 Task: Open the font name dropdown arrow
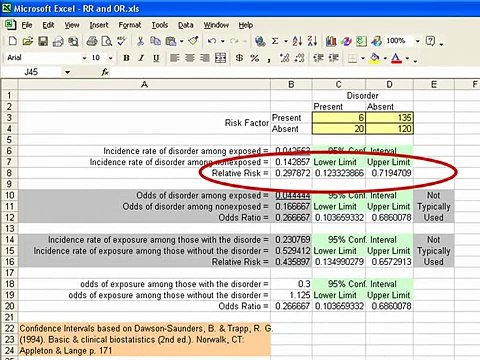click(84, 58)
